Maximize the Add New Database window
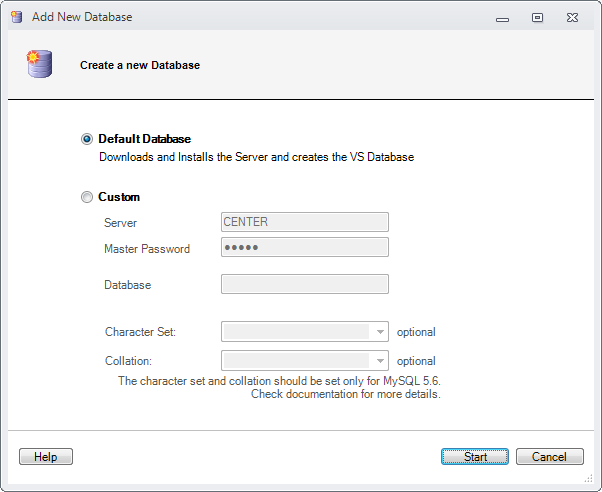 (537, 17)
